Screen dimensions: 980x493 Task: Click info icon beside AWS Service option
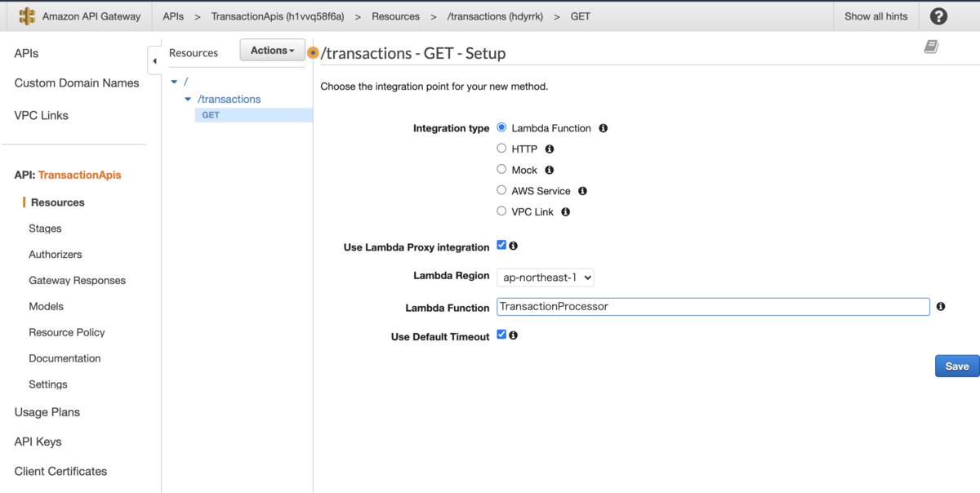click(582, 191)
